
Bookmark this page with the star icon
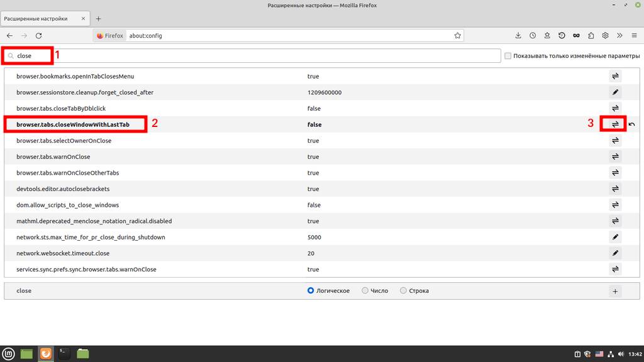[x=457, y=36]
